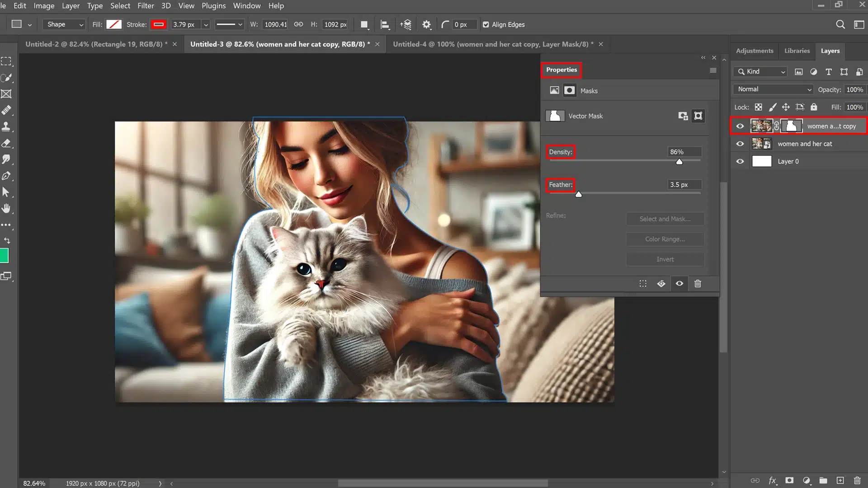Click the Search icon in options bar
Viewport: 868px width, 488px height.
pyautogui.click(x=840, y=24)
